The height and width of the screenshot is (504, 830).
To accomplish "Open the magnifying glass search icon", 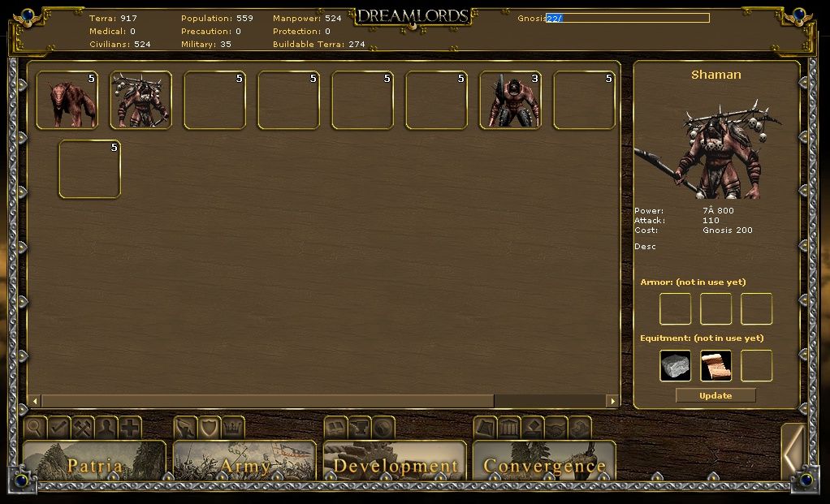I will (x=36, y=427).
